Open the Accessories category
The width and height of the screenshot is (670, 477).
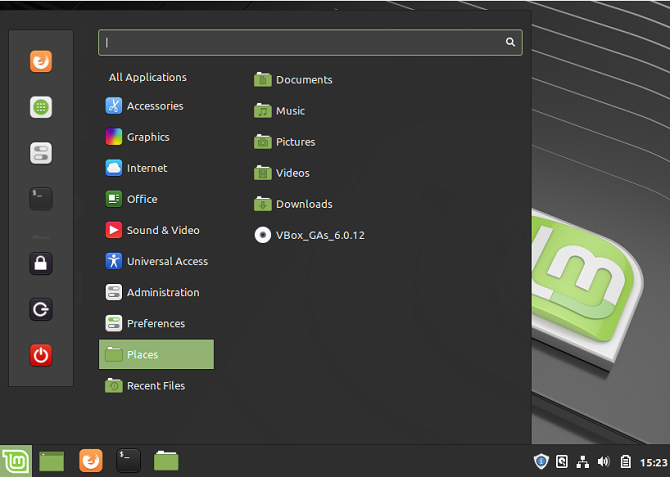point(156,106)
